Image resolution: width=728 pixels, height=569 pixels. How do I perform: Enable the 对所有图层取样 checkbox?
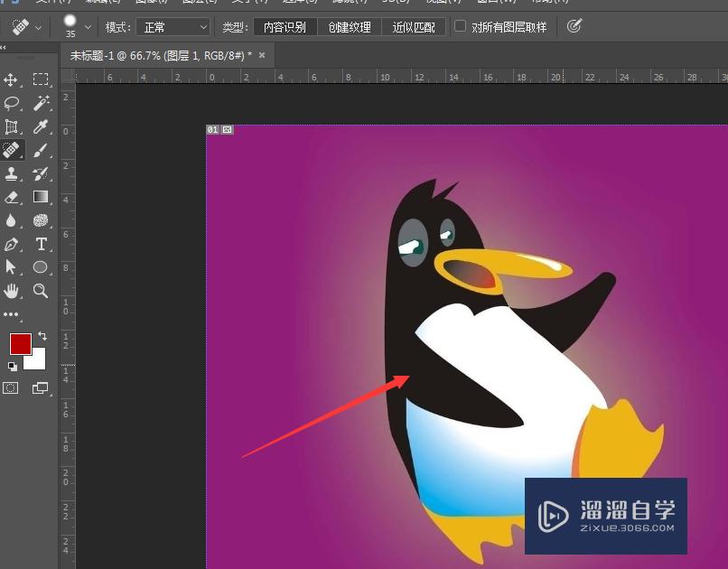tap(462, 26)
